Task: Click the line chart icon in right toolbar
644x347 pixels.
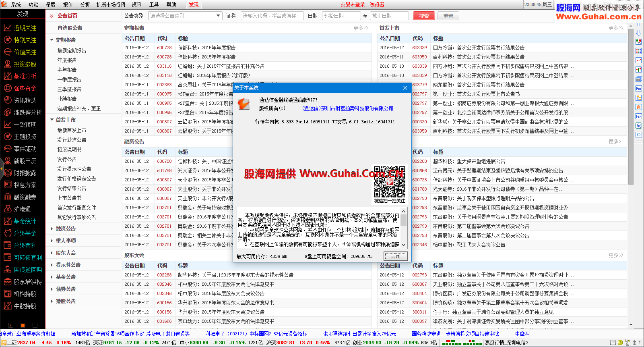Action: [x=638, y=60]
